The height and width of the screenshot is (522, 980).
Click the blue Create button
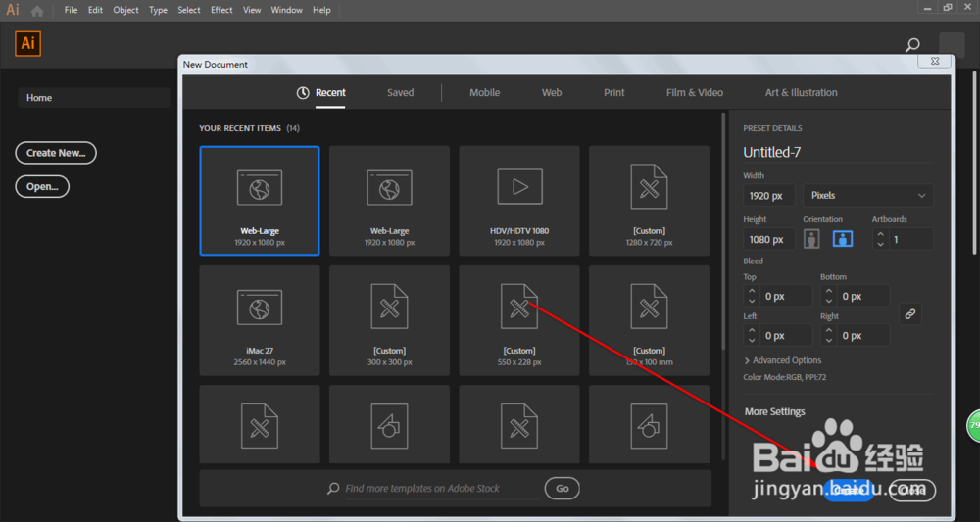pos(848,491)
